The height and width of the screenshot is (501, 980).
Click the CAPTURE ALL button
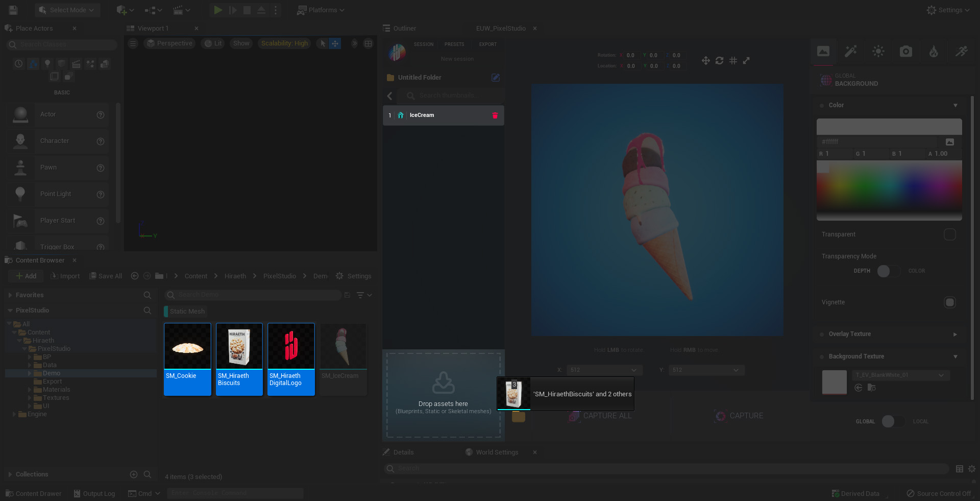click(x=600, y=416)
